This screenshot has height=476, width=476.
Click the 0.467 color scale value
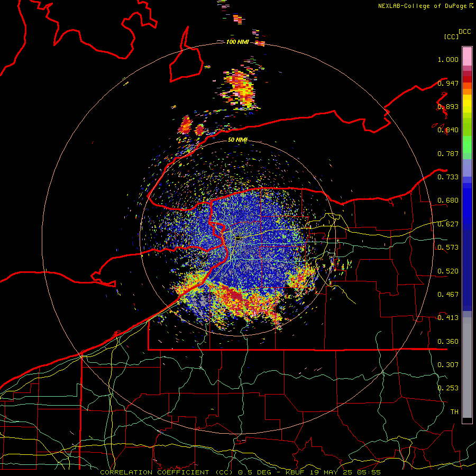point(448,295)
